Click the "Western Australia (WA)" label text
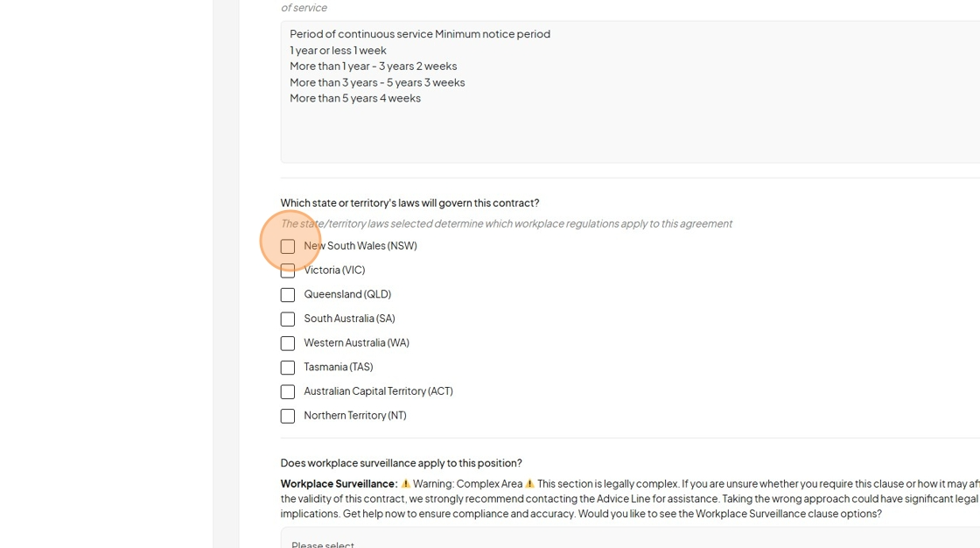Image resolution: width=980 pixels, height=548 pixels. (x=356, y=343)
